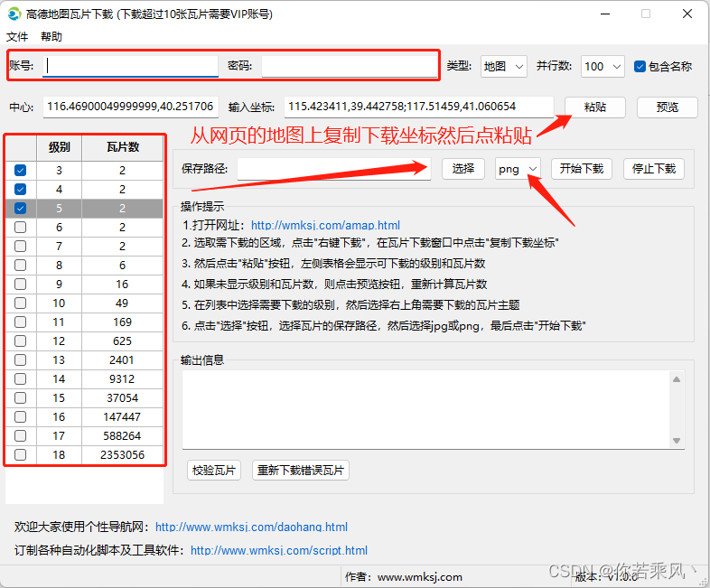This screenshot has width=710, height=588.
Task: Click the output area scroll down arrow
Action: (677, 441)
